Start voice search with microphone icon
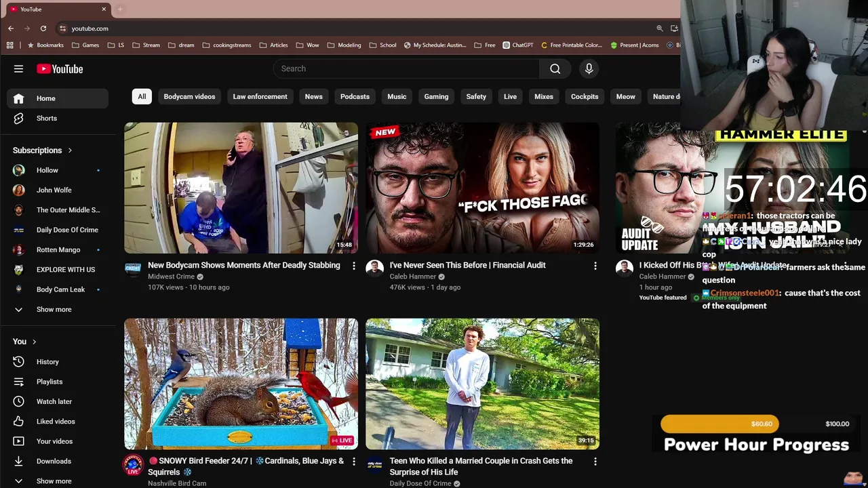The image size is (868, 488). pos(589,68)
